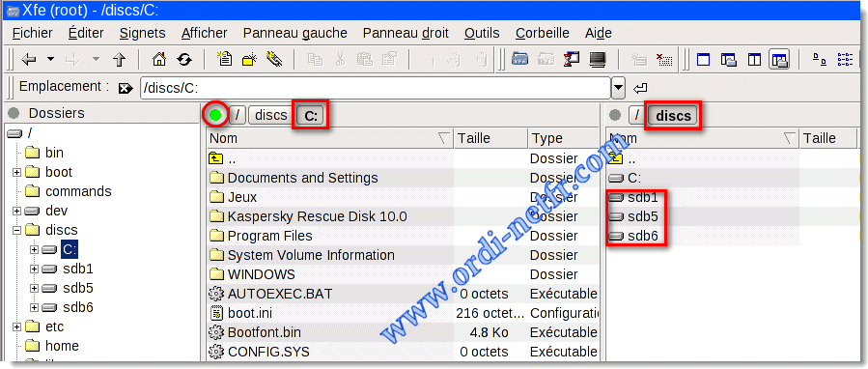Open the Outils menu

[x=482, y=33]
